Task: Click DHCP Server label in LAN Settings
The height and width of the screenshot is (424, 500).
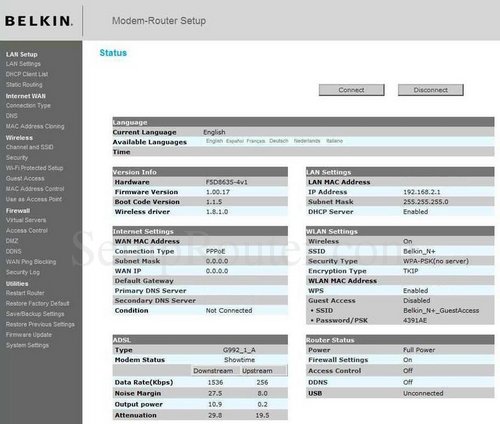Action: pos(331,212)
